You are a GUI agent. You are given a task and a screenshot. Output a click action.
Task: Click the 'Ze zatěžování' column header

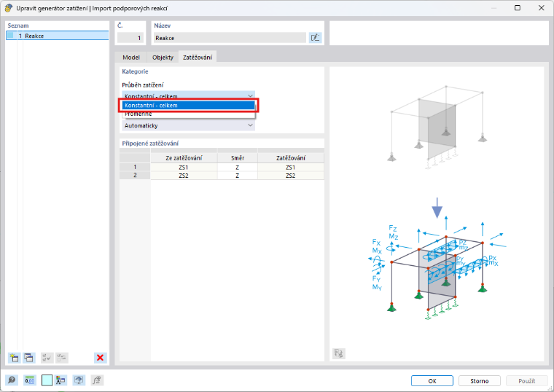point(184,158)
